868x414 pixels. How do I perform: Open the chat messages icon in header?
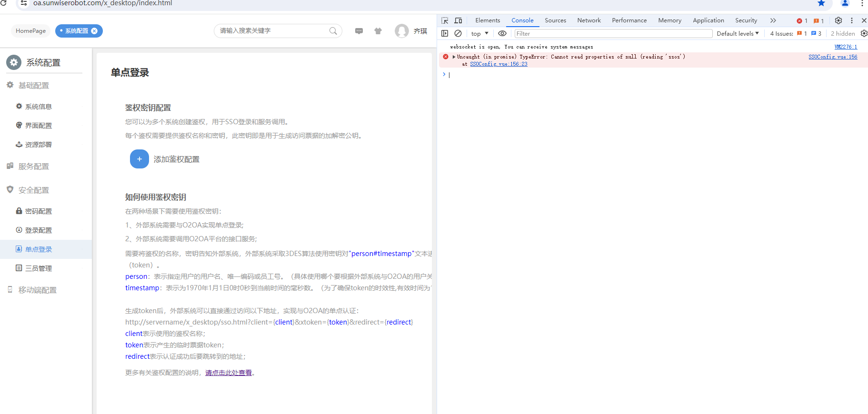point(359,31)
